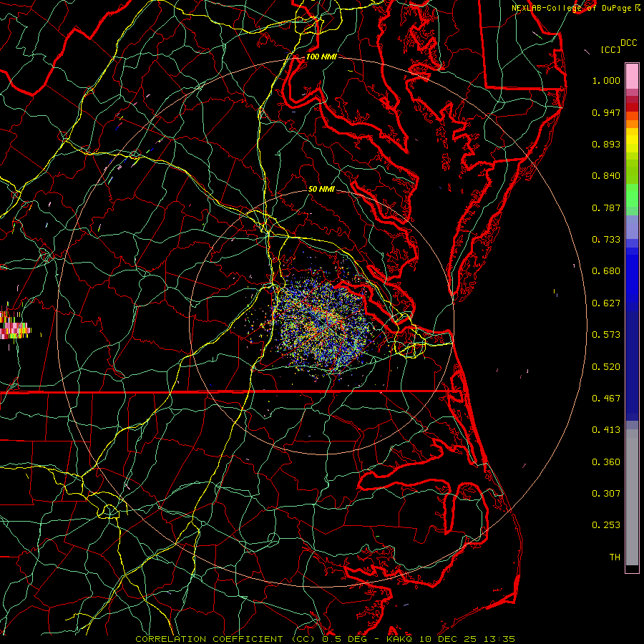This screenshot has width=644, height=644.
Task: Select the 0.733 legend value
Action: coord(606,240)
